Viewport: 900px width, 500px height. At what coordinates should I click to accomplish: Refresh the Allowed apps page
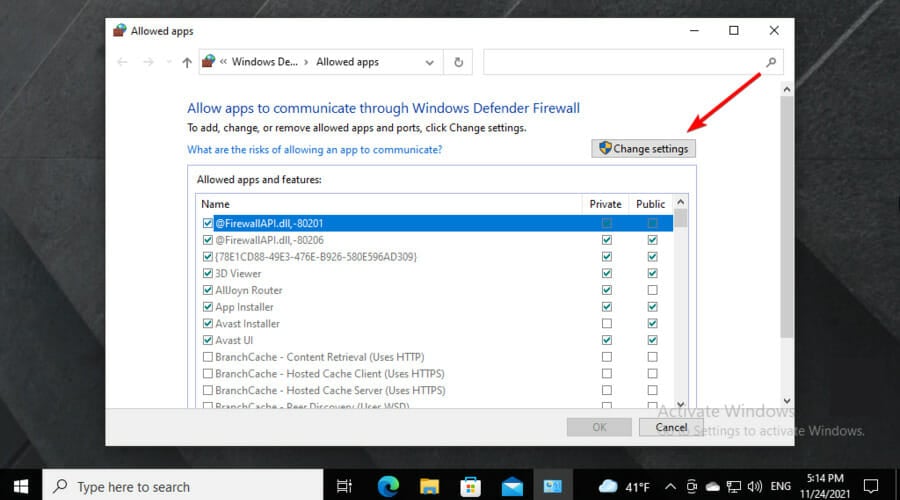(x=458, y=62)
